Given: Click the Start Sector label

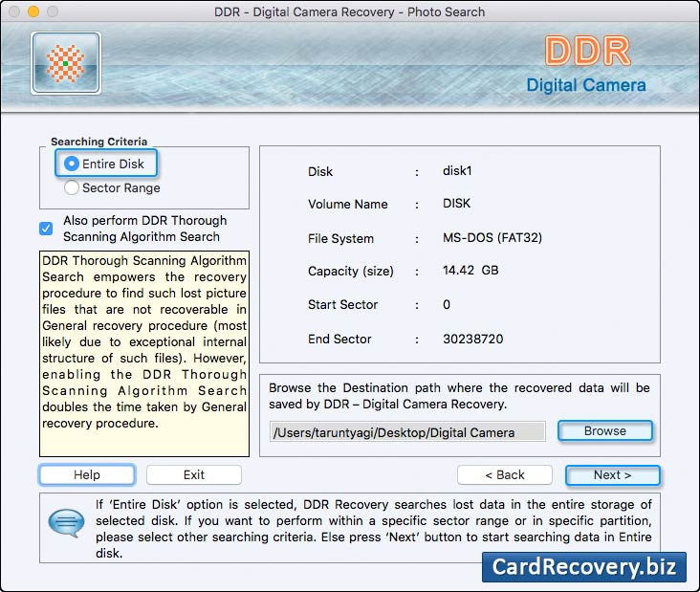Looking at the screenshot, I should pos(343,304).
